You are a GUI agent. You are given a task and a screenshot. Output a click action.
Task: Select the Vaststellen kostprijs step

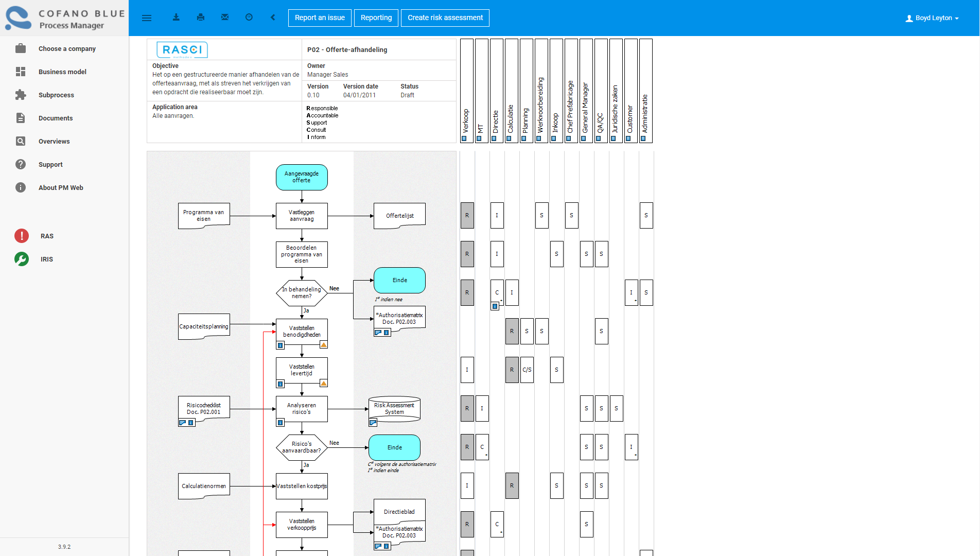pos(302,486)
